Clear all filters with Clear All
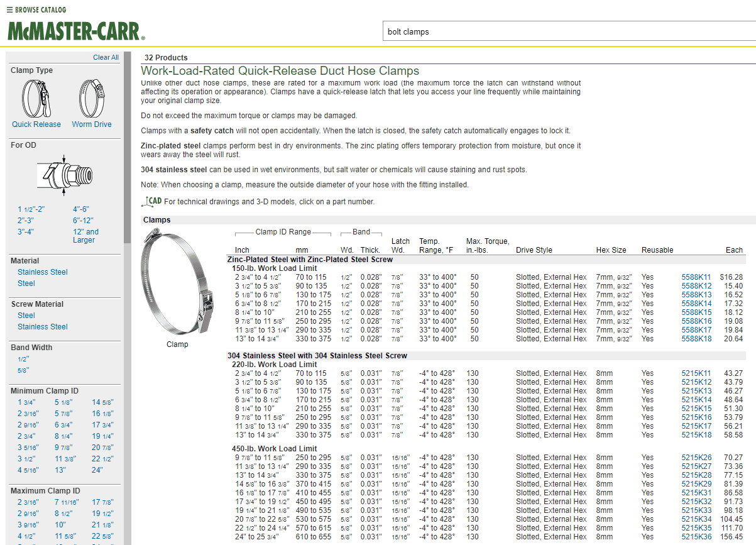The height and width of the screenshot is (545, 756). point(106,57)
